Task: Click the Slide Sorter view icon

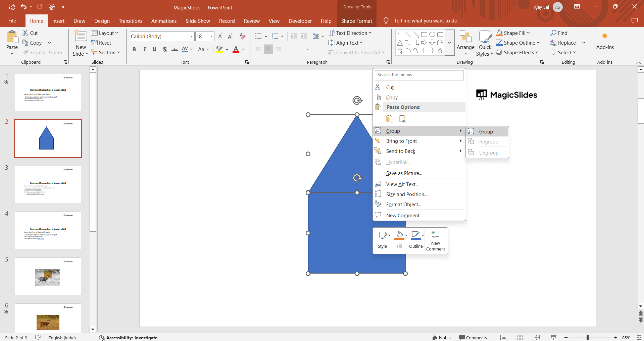Action: tap(520, 338)
